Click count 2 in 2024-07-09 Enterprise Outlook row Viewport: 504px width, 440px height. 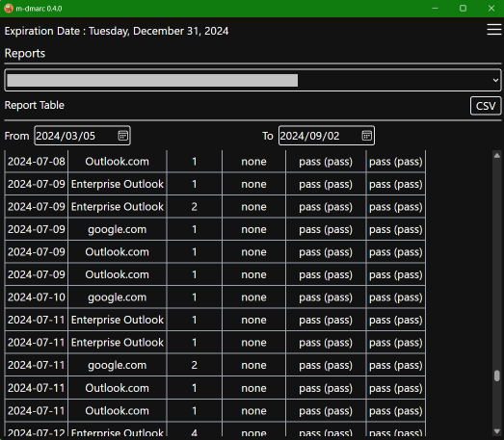[x=194, y=206]
